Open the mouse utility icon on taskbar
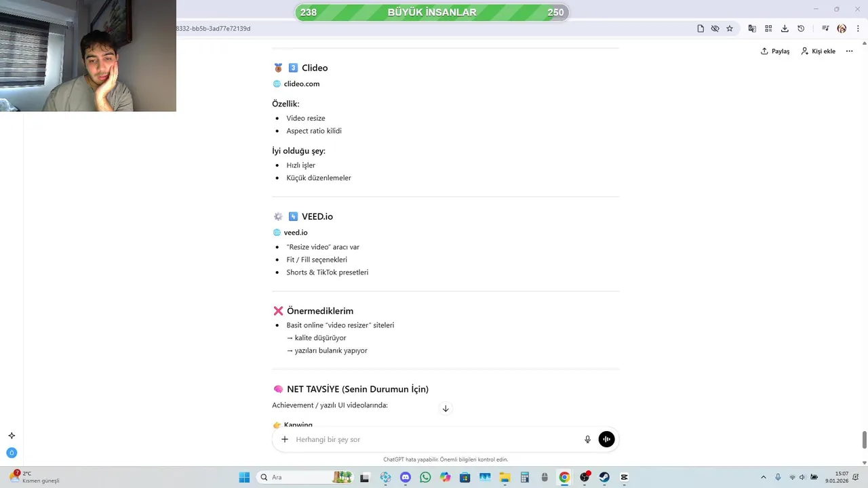Screen dimensions: 868x488 545,477
